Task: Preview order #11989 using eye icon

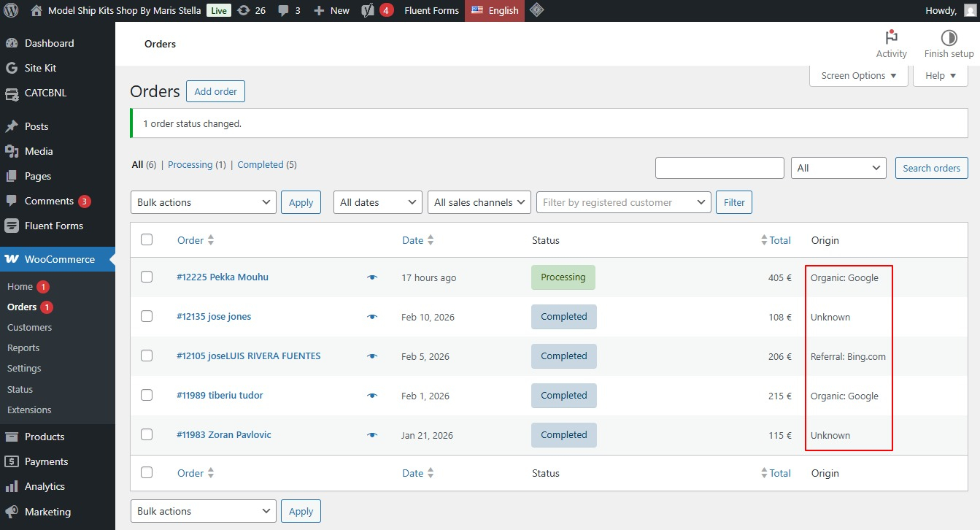Action: 372,396
